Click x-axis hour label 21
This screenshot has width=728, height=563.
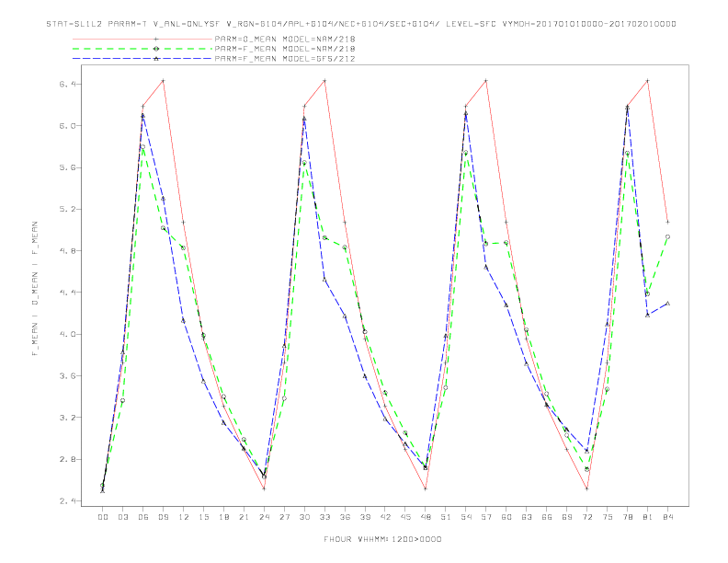(244, 517)
